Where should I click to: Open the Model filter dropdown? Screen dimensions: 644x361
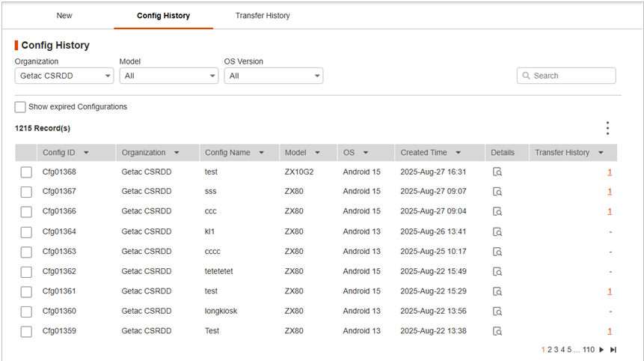click(x=169, y=76)
